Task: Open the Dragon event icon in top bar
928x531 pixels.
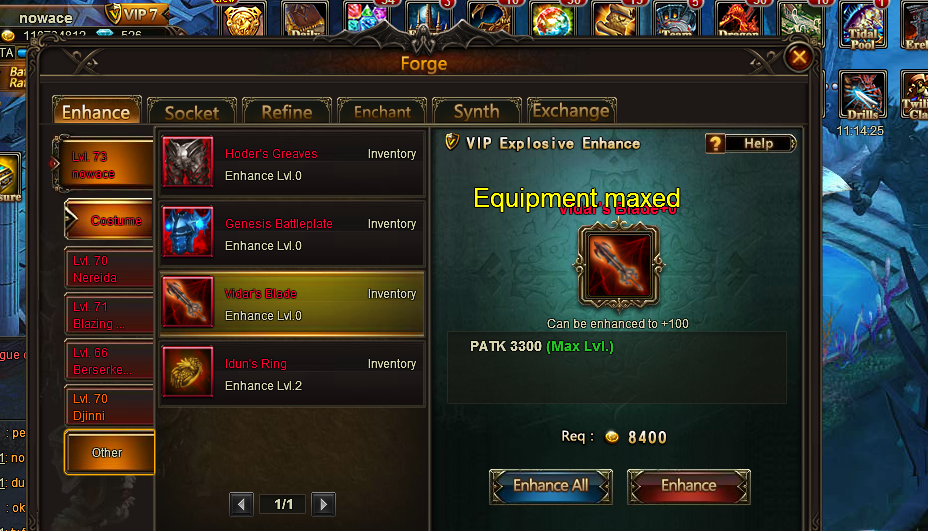Action: 739,19
